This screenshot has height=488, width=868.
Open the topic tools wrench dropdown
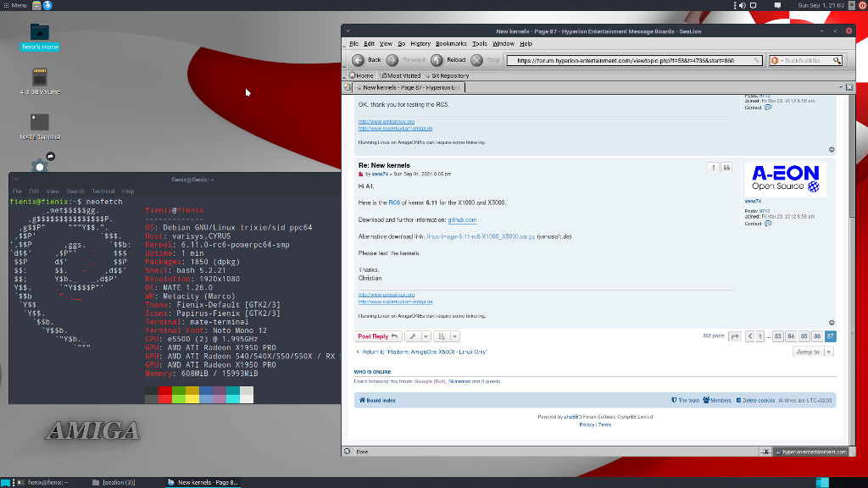tap(417, 336)
